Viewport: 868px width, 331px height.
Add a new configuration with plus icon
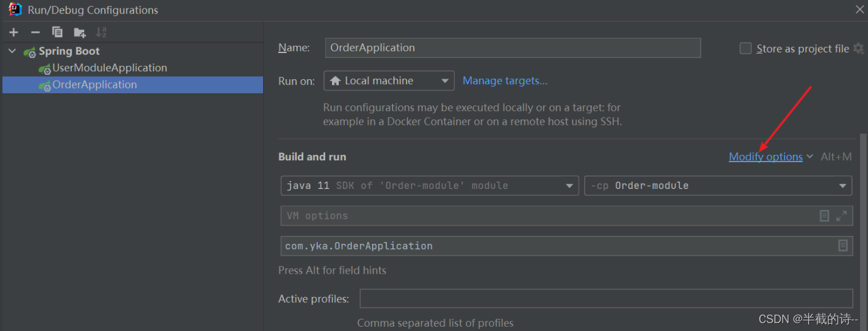point(13,32)
